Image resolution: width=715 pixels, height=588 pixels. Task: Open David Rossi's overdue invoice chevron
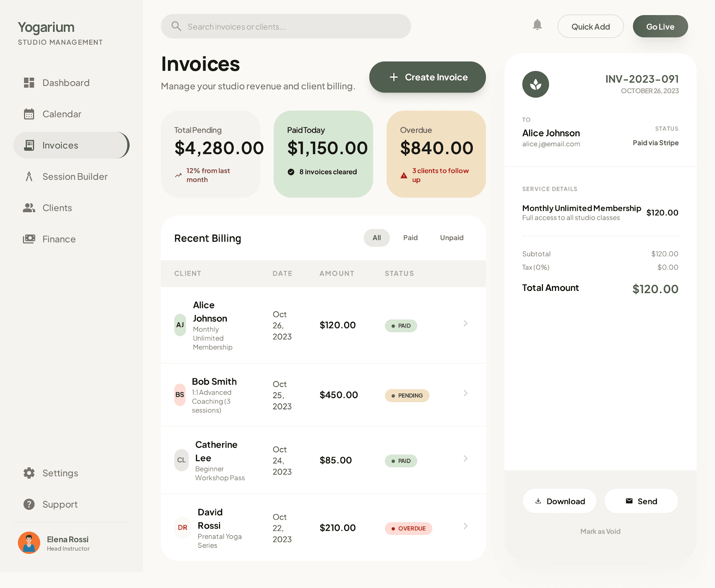[466, 526]
